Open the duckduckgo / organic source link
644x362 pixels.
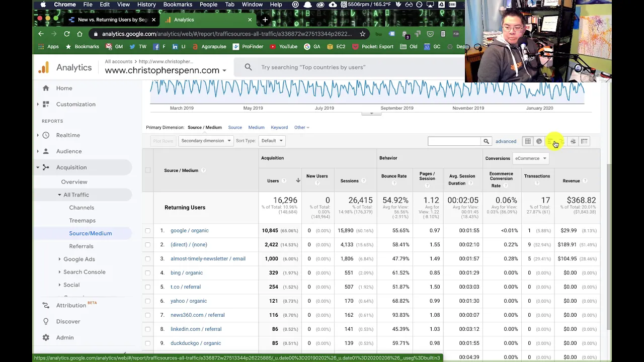[x=196, y=343]
